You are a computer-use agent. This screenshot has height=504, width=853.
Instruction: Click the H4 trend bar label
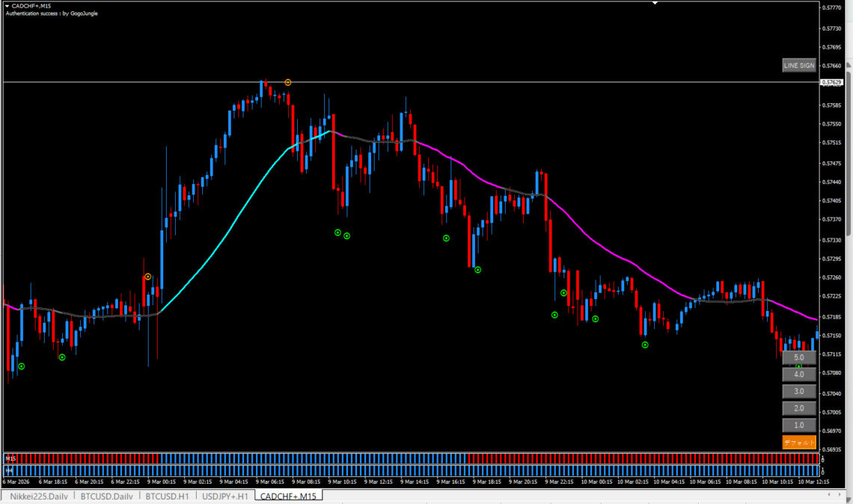[10, 470]
